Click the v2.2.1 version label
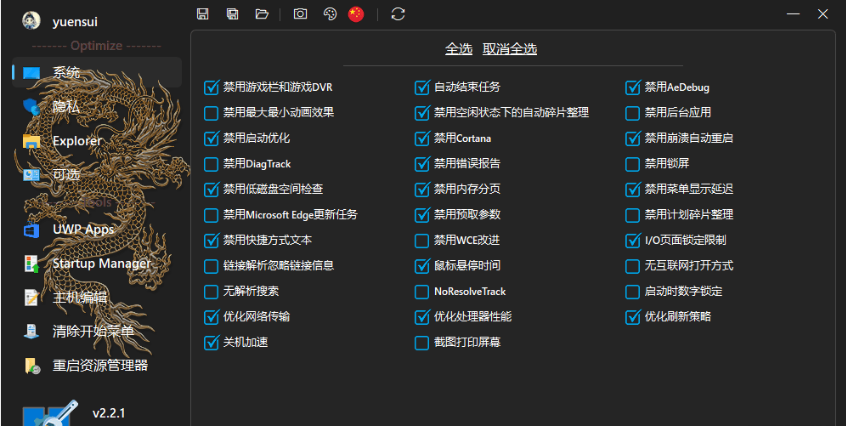Image resolution: width=846 pixels, height=426 pixels. (108, 413)
